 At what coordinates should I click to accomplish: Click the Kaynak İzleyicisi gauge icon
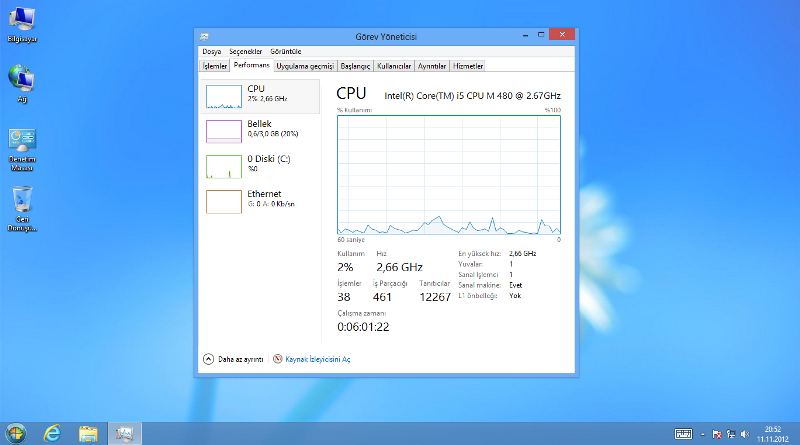click(x=278, y=359)
